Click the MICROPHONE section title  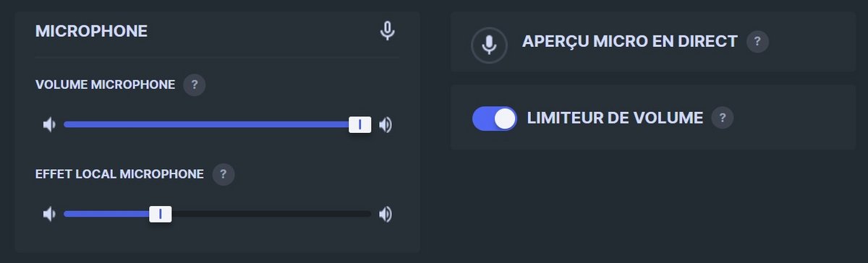click(91, 31)
